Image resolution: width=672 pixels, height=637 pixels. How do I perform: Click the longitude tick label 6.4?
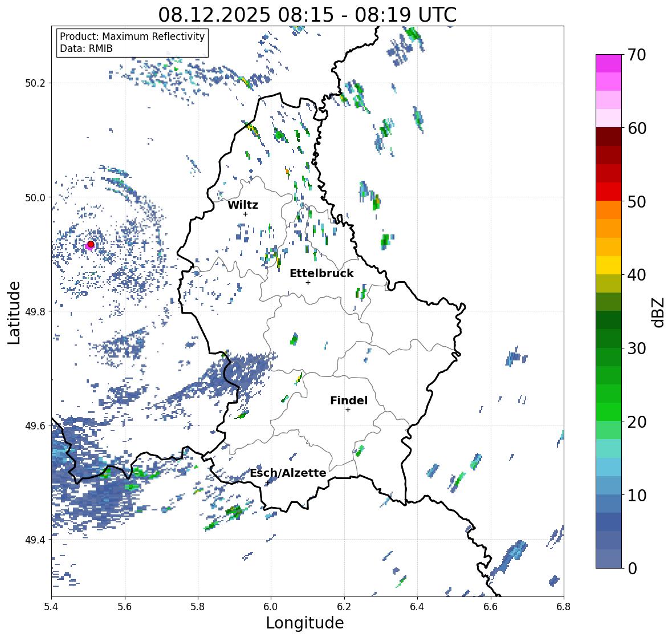click(x=417, y=606)
